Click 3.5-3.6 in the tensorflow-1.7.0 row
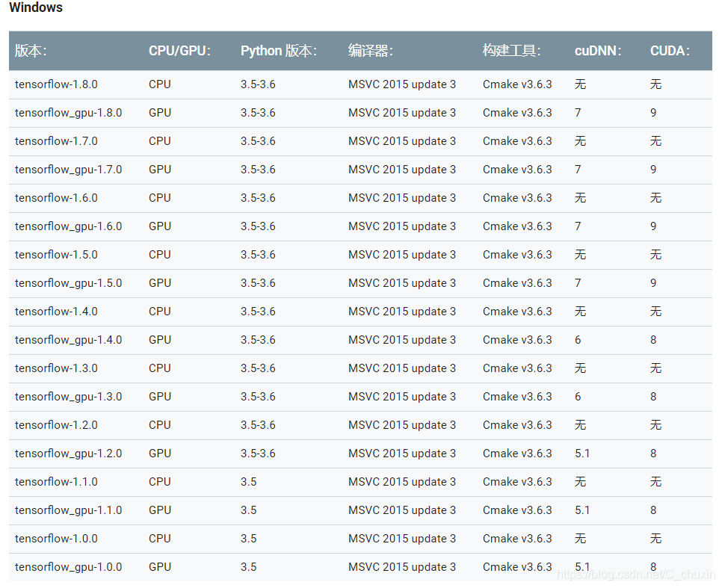Image resolution: width=722 pixels, height=588 pixels. click(258, 141)
